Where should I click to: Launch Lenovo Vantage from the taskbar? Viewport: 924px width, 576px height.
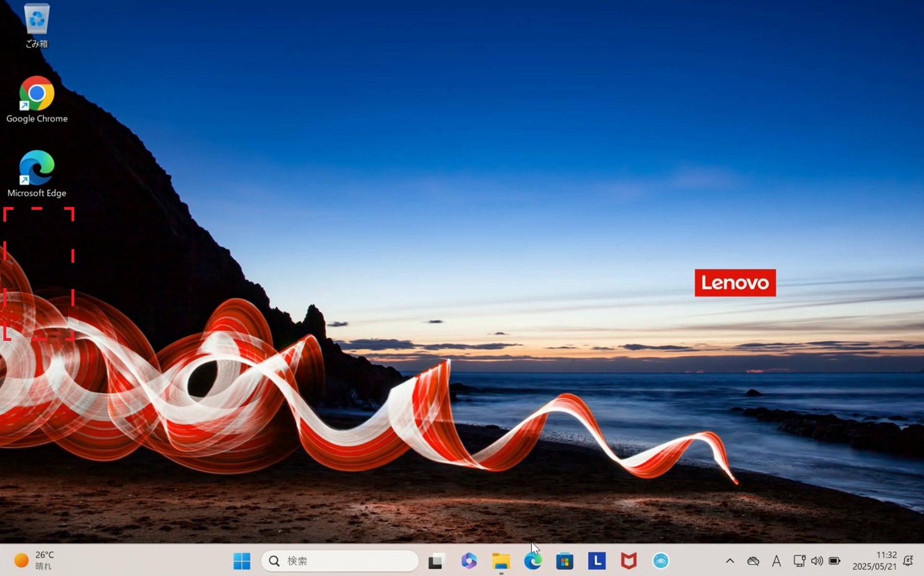coord(597,561)
